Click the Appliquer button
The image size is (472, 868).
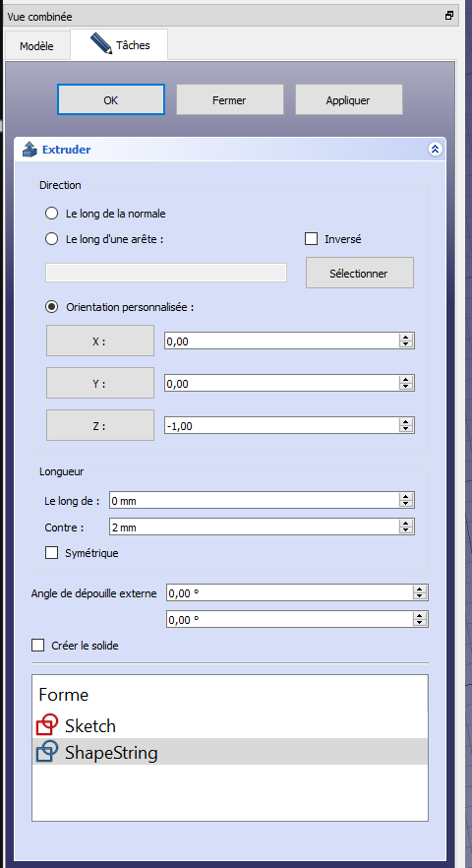(349, 99)
